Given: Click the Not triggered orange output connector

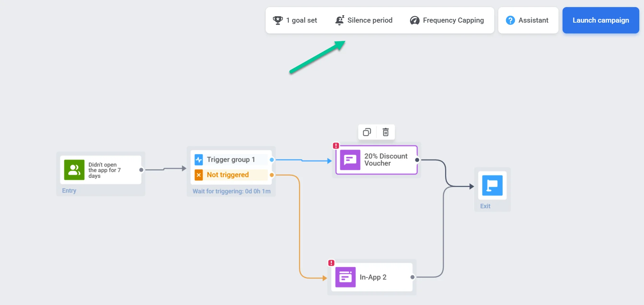Looking at the screenshot, I should point(272,175).
